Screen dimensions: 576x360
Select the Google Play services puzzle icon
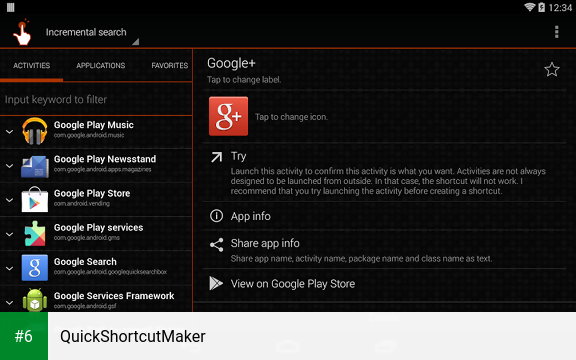coord(35,234)
